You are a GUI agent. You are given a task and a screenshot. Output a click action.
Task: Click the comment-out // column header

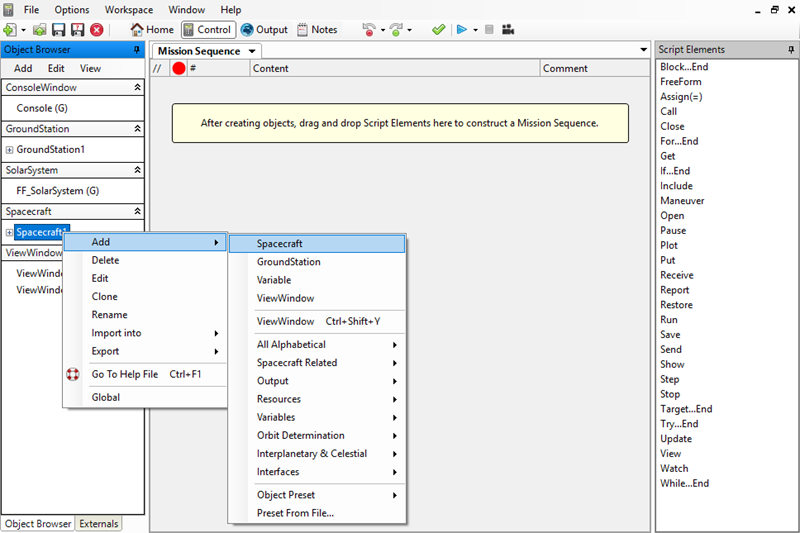pos(157,68)
